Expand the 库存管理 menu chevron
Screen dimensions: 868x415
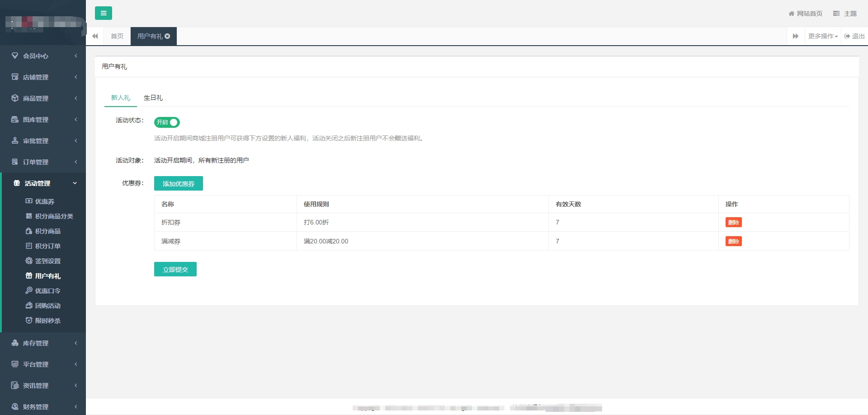coord(75,343)
